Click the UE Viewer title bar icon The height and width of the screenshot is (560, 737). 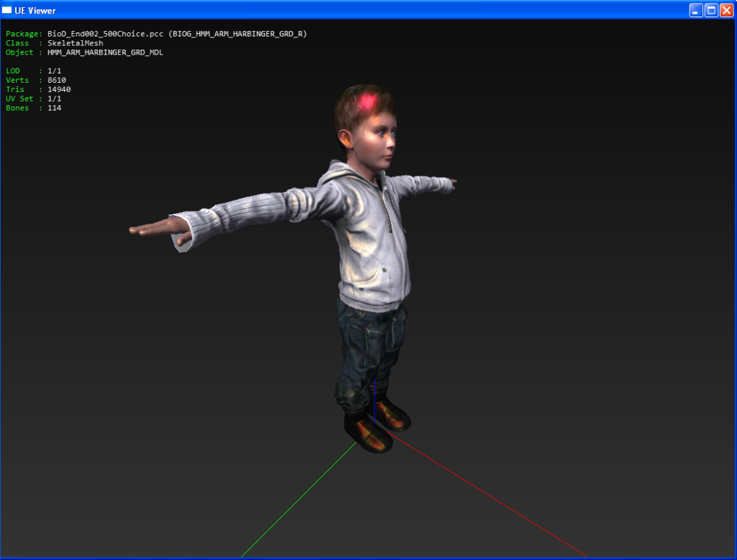pos(6,10)
